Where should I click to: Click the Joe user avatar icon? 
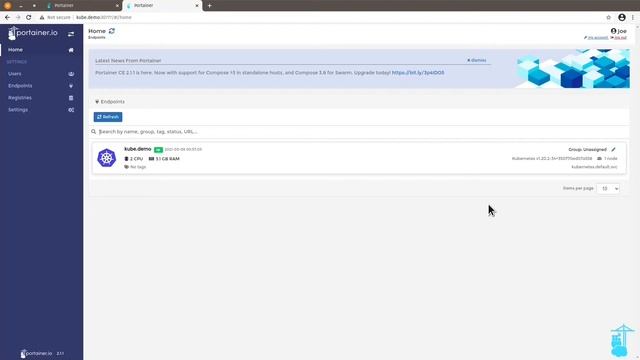tap(613, 31)
